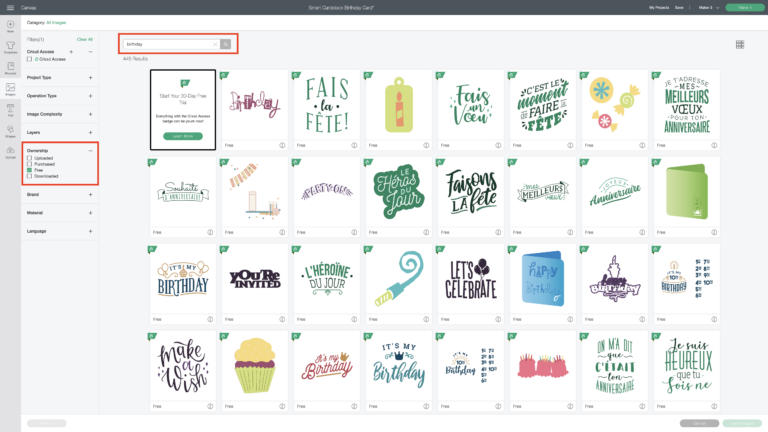Click the New project icon

click(10, 25)
